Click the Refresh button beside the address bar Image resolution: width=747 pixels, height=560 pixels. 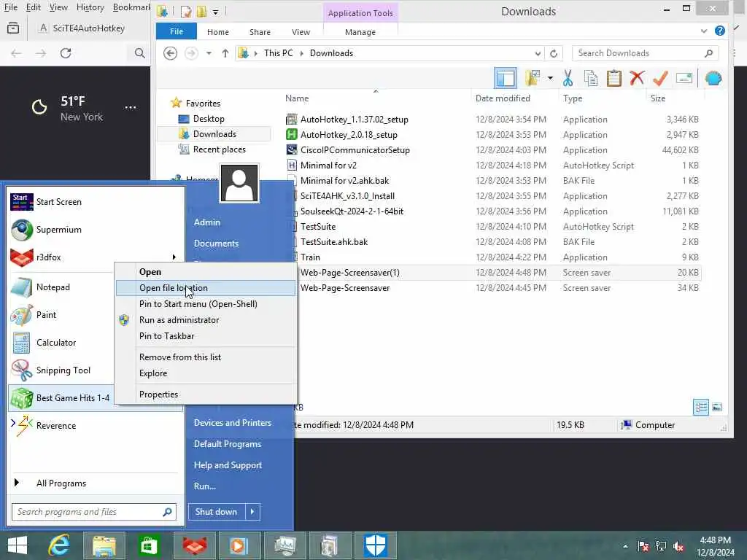pyautogui.click(x=554, y=53)
